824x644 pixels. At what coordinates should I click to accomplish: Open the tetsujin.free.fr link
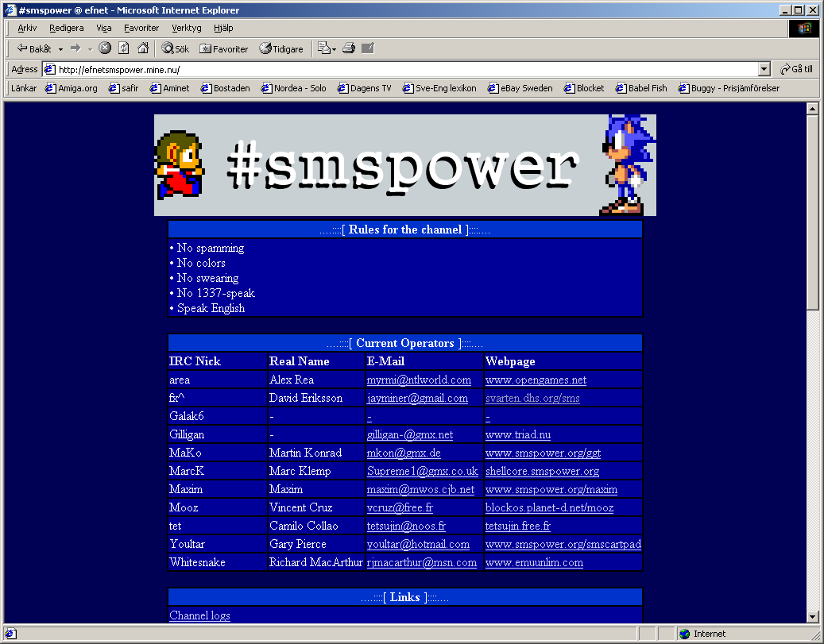tap(517, 526)
